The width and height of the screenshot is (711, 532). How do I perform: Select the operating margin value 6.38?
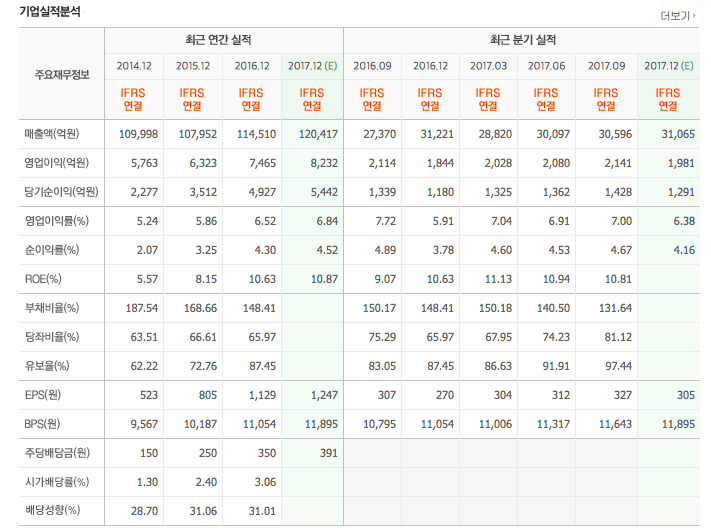coord(684,221)
